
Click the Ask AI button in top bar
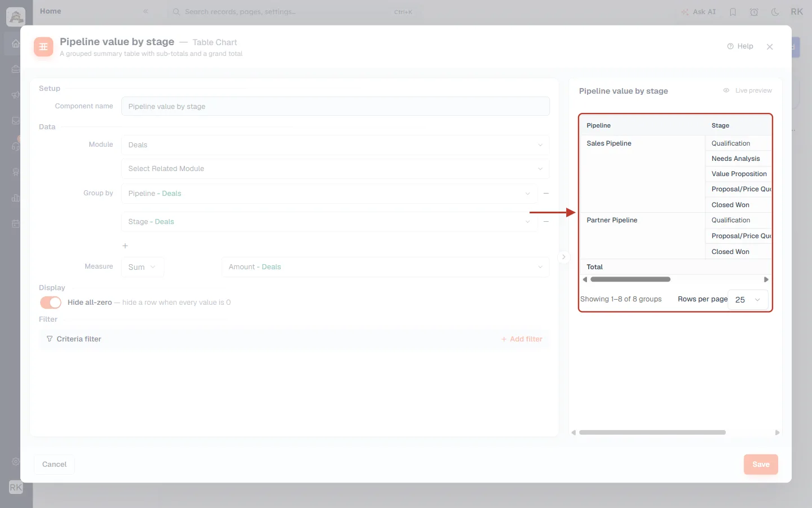(x=699, y=12)
